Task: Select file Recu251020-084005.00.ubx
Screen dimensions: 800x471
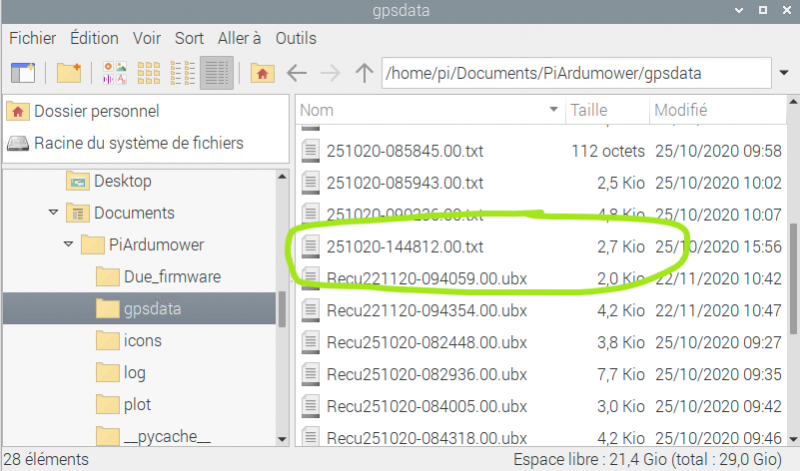Action: [427, 406]
